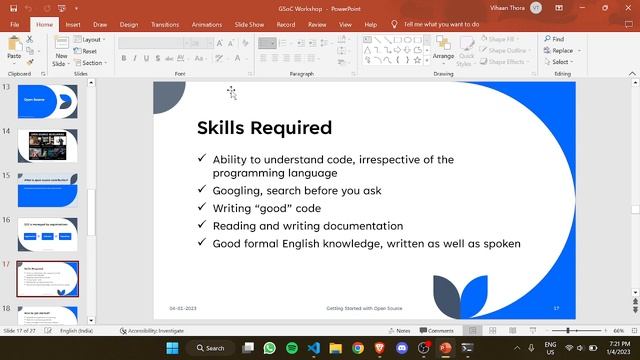Open WhatsApp from the taskbar
The height and width of the screenshot is (360, 640).
269,348
